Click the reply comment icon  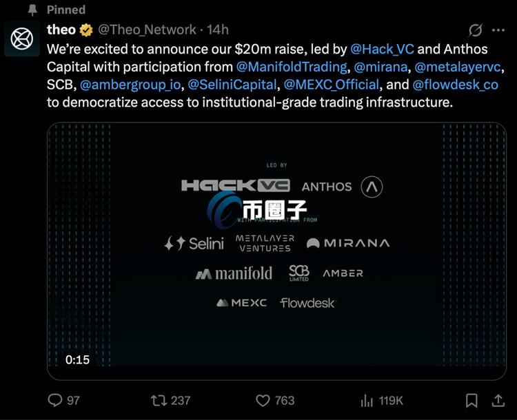(x=54, y=400)
